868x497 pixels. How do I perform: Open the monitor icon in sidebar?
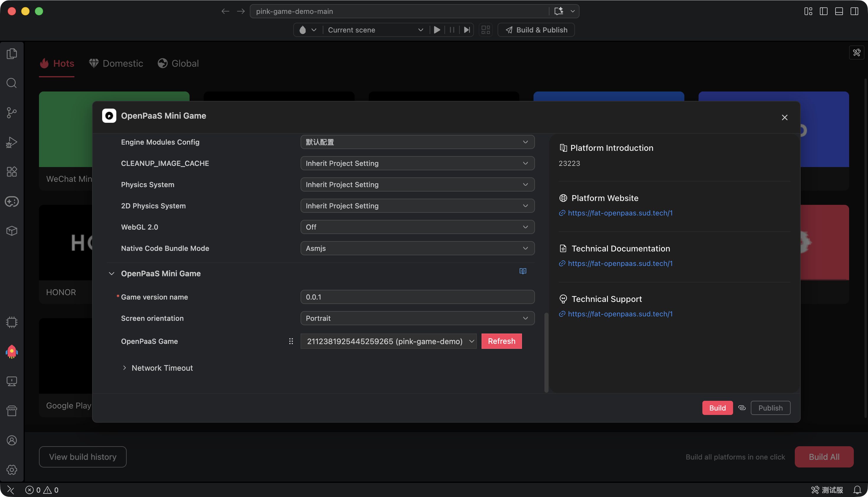coord(12,381)
